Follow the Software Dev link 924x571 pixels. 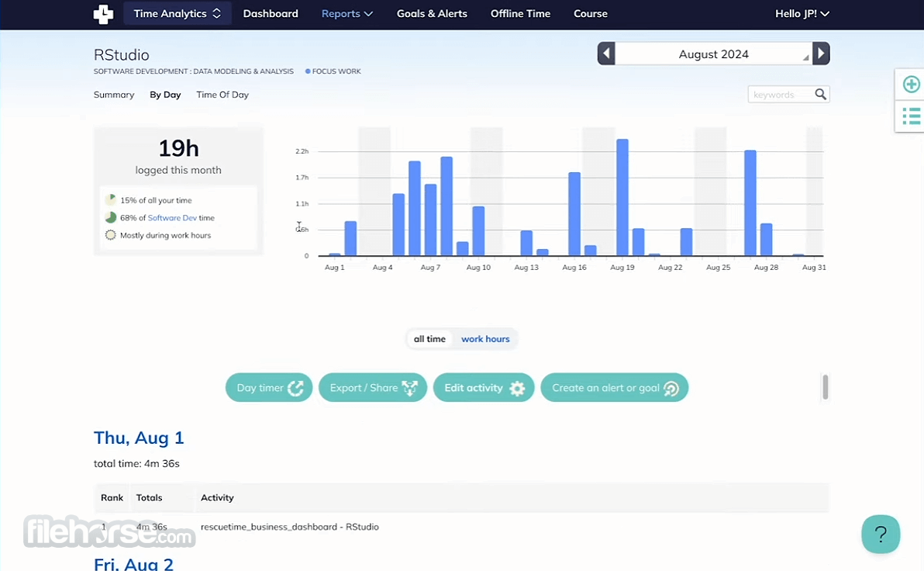coord(172,218)
